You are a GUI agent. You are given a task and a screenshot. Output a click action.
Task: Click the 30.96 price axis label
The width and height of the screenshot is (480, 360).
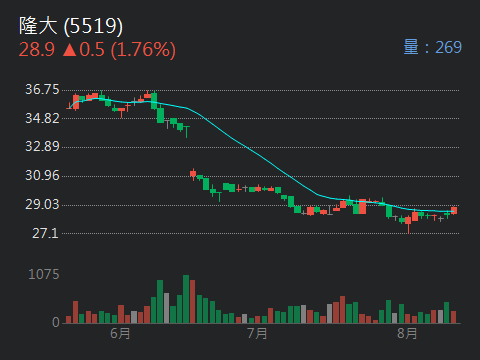click(x=42, y=175)
